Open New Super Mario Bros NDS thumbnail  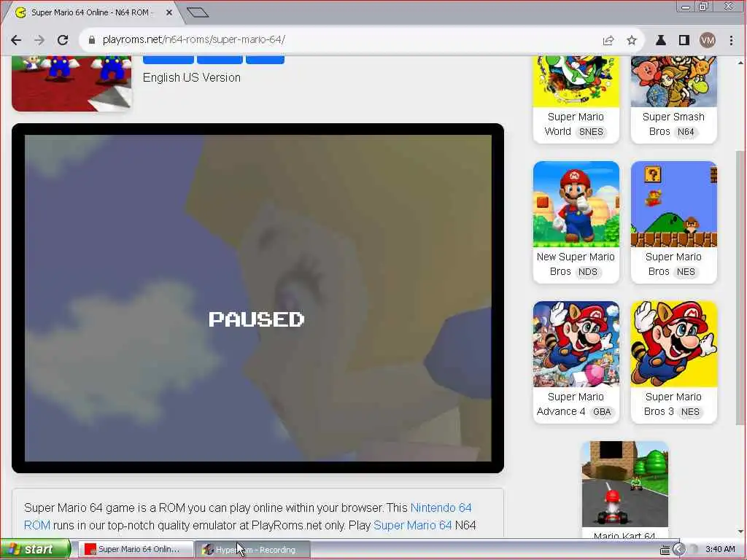tap(576, 204)
